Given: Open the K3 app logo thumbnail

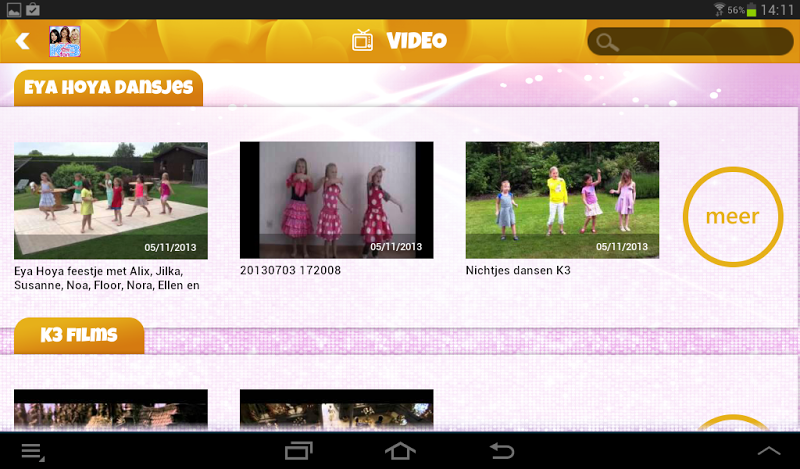Looking at the screenshot, I should click(65, 41).
